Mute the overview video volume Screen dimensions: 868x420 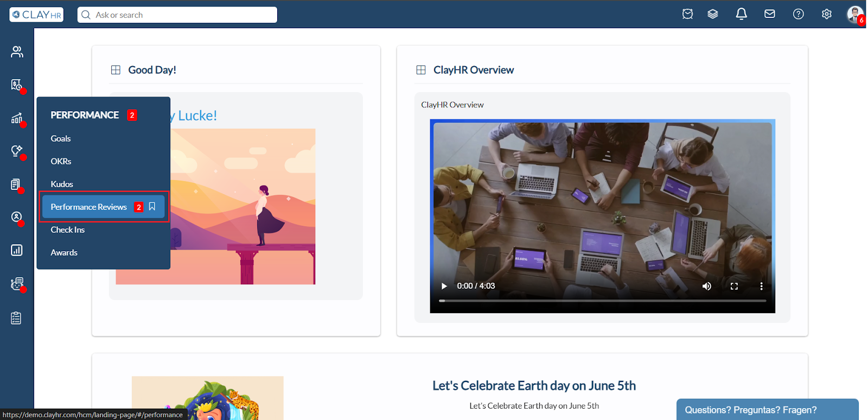pos(707,286)
